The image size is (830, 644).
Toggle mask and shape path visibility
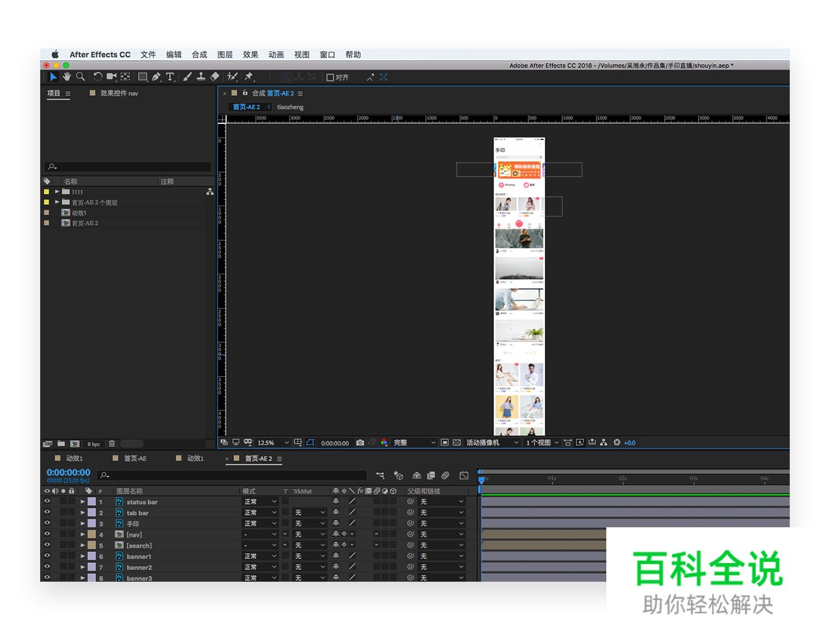[x=310, y=443]
